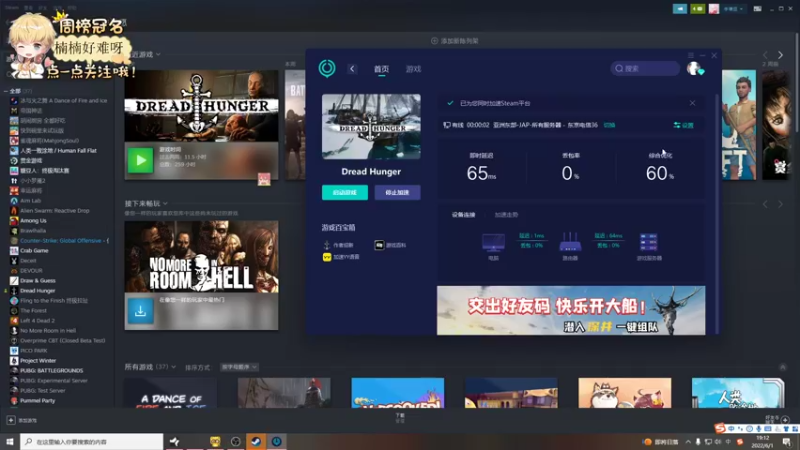This screenshot has height=450, width=800.
Task: Select Crab Game in library list
Action: (34, 251)
